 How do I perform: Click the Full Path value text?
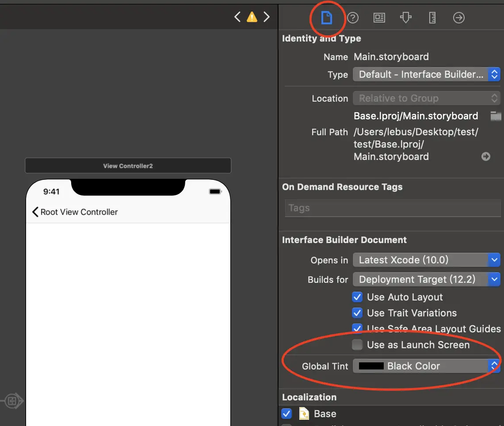coord(416,144)
